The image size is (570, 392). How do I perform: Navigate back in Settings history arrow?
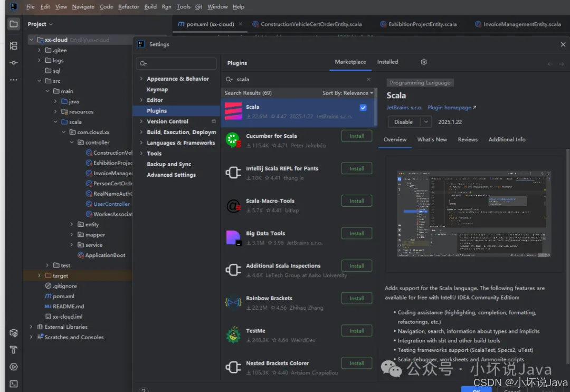click(x=550, y=64)
